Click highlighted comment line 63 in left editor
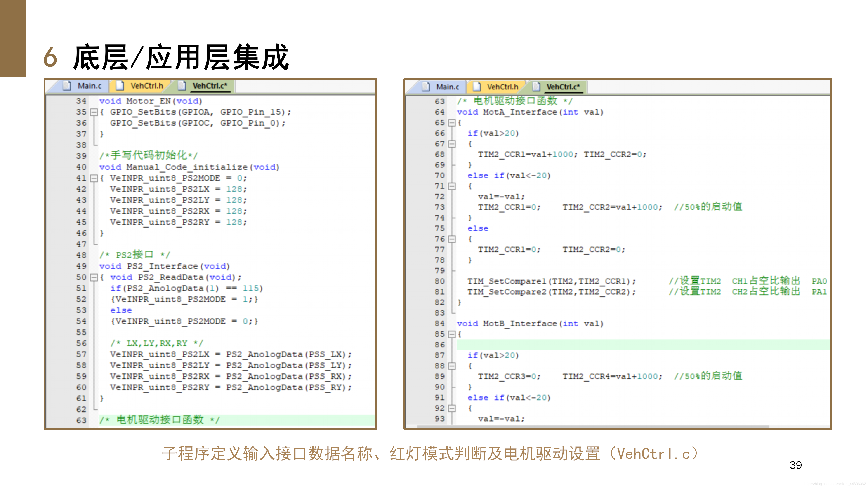The height and width of the screenshot is (488, 868). 237,420
